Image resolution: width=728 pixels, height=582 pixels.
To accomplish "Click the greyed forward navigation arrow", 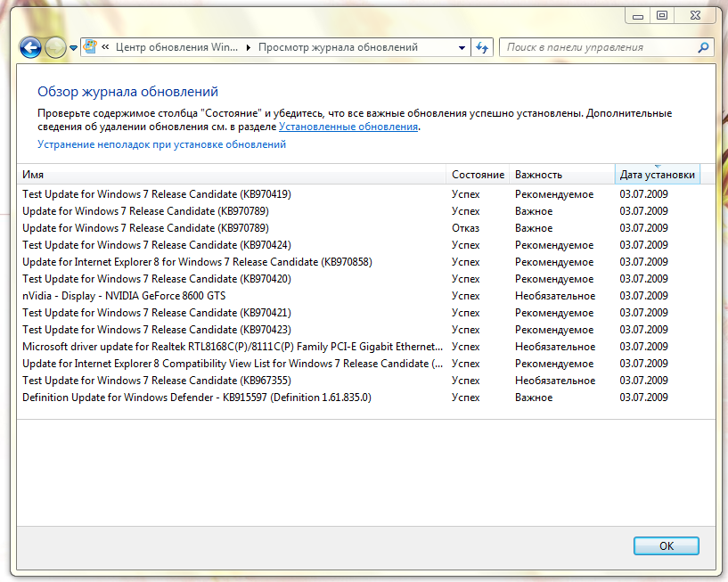I will [55, 47].
